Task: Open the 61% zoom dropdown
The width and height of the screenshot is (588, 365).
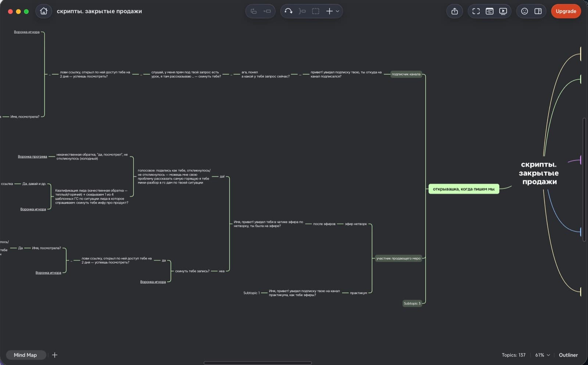Action: click(x=542, y=355)
